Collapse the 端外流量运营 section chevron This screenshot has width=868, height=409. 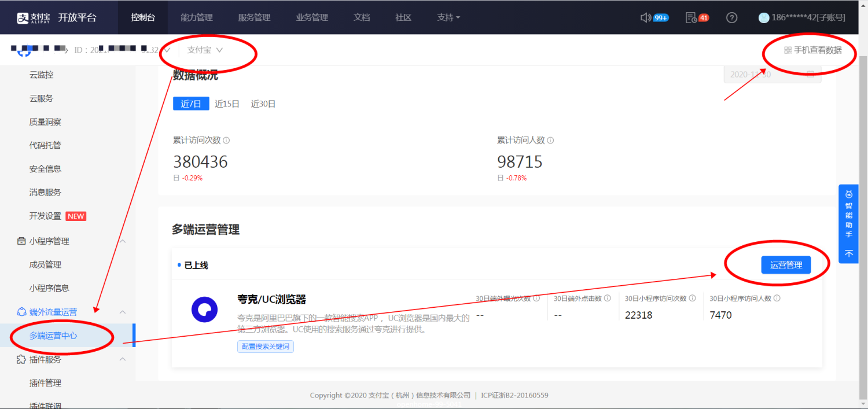click(123, 312)
